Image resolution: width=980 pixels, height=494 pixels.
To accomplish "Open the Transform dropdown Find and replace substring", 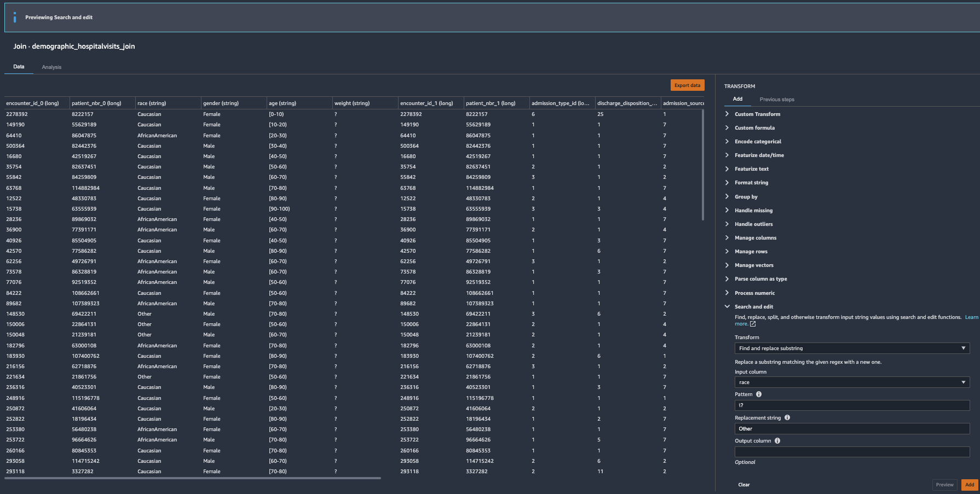I will 852,348.
